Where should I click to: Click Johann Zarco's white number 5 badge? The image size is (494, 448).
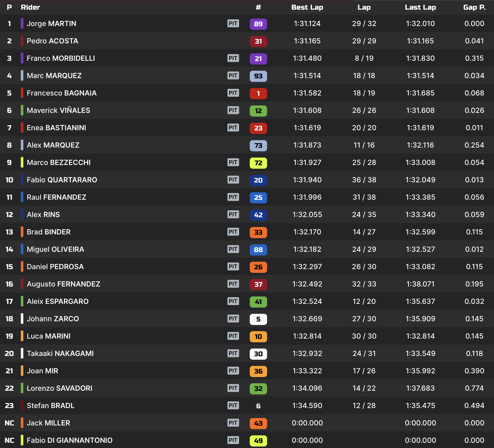pyautogui.click(x=258, y=319)
